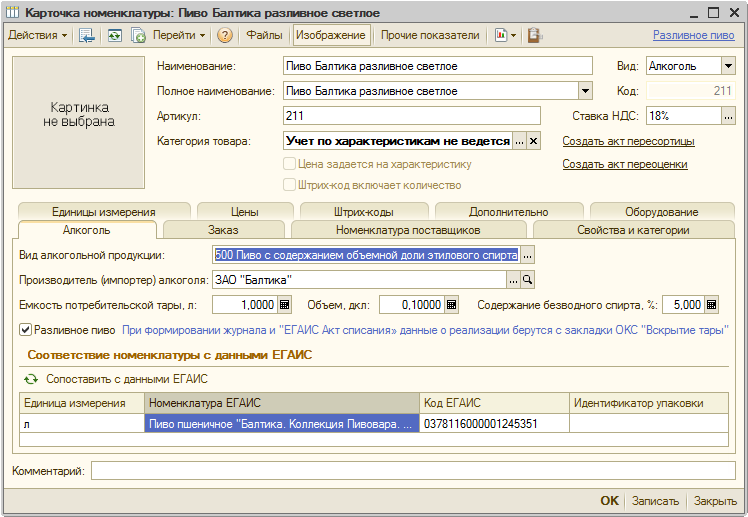
Task: Switch to the Оборудование tab
Action: click(x=662, y=212)
